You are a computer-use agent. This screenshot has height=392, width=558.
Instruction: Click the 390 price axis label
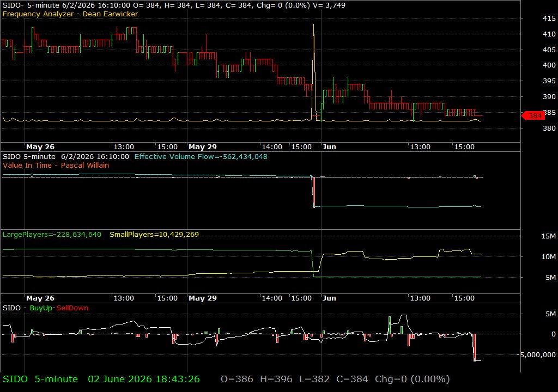549,96
